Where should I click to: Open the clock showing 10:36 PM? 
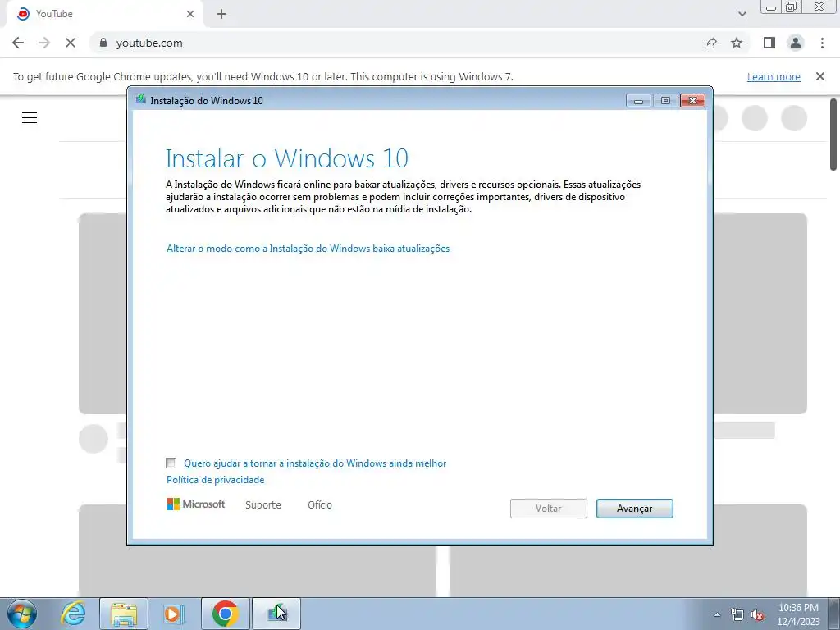798,614
